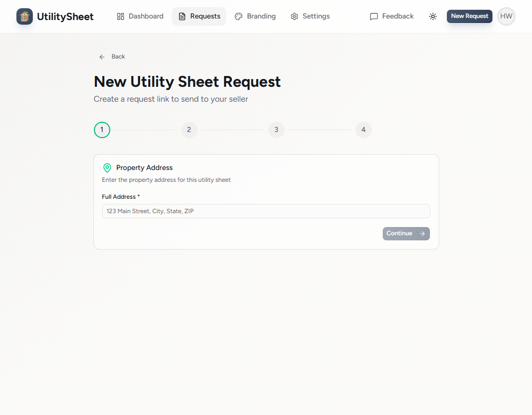
Task: Open the Dashboard page
Action: 140,16
